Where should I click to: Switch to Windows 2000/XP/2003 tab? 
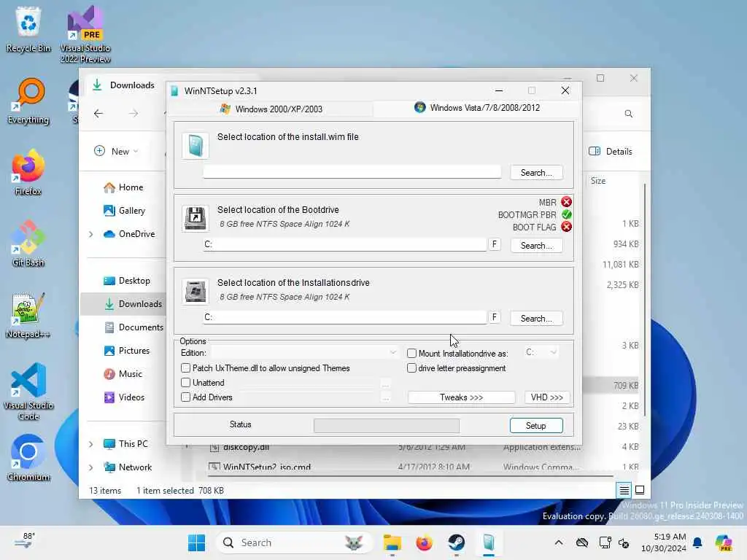271,109
